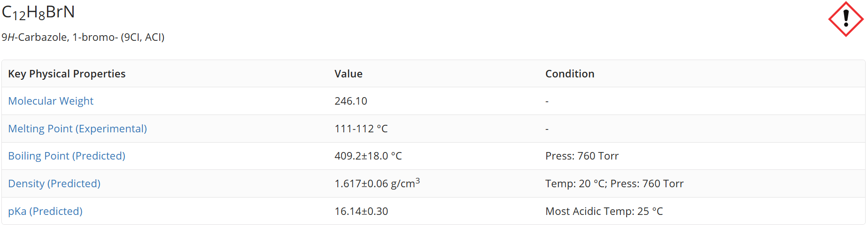Click the Value column header
The image size is (868, 229).
pos(349,74)
